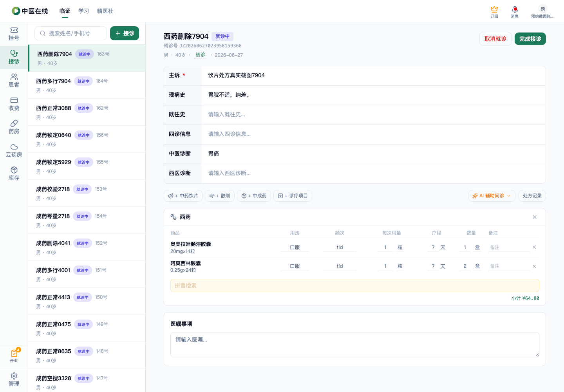Open the 挂号 registration sidebar icon
This screenshot has height=392, width=564.
pos(14,34)
